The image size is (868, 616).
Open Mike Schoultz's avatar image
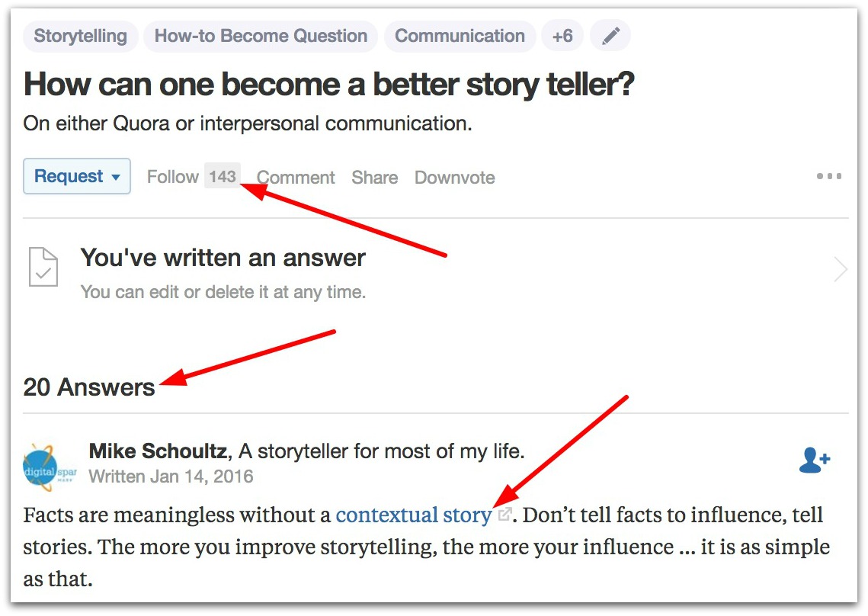point(50,467)
